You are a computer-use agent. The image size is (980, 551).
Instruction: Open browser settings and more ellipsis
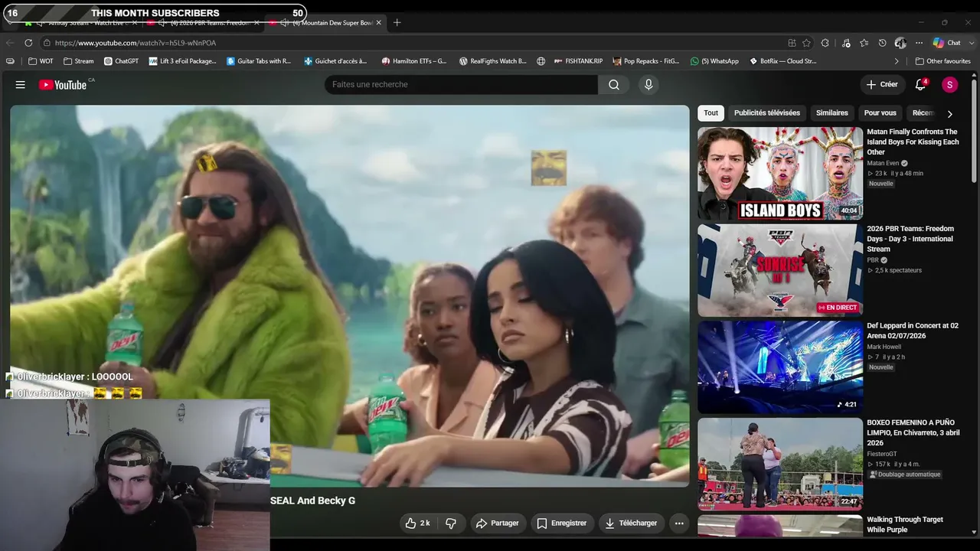pos(920,43)
